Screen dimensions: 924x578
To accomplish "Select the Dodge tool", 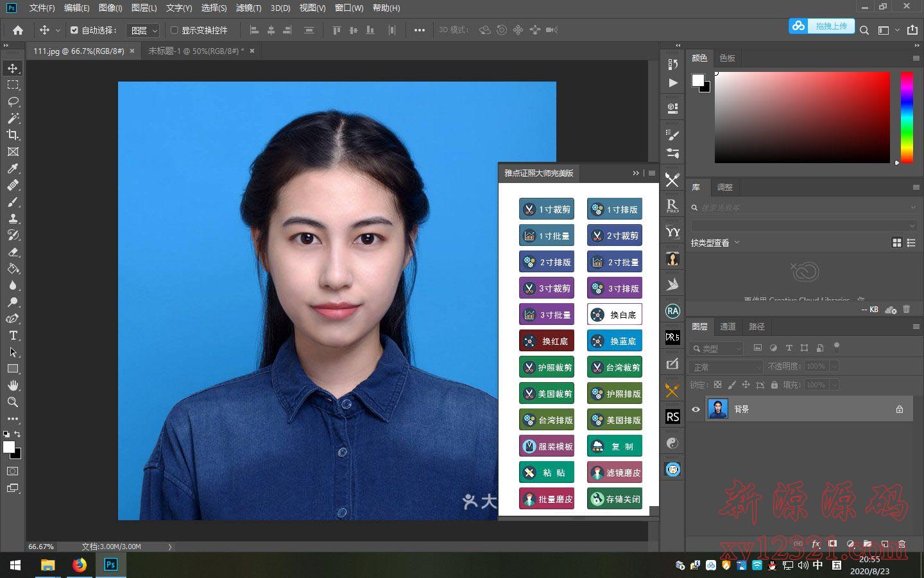I will [x=13, y=302].
